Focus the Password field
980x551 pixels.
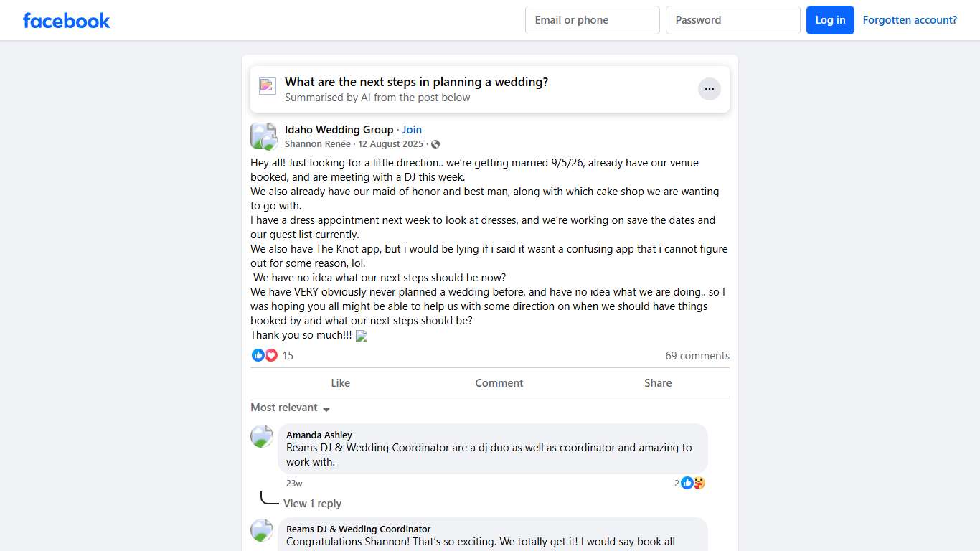click(732, 20)
